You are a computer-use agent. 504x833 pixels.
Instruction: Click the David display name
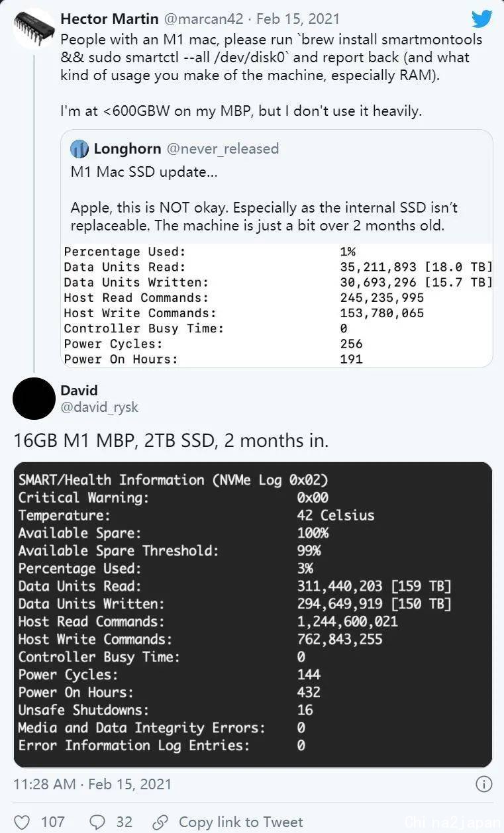click(x=79, y=390)
